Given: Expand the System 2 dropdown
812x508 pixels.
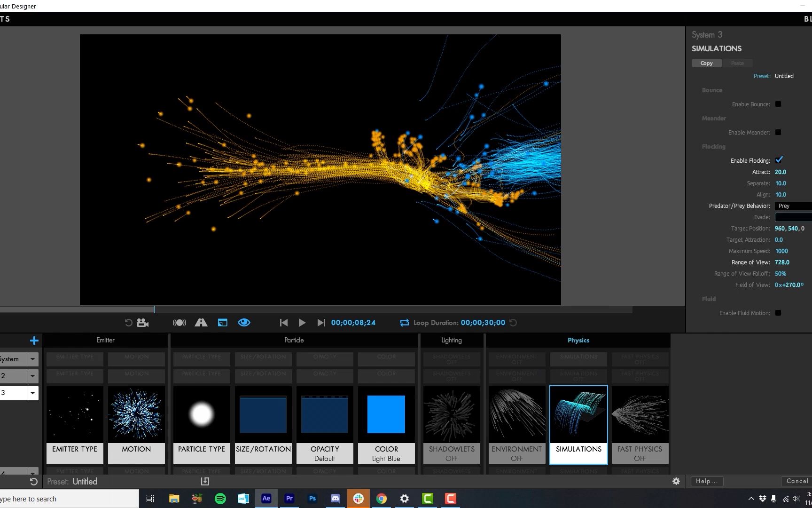Looking at the screenshot, I should (x=32, y=376).
